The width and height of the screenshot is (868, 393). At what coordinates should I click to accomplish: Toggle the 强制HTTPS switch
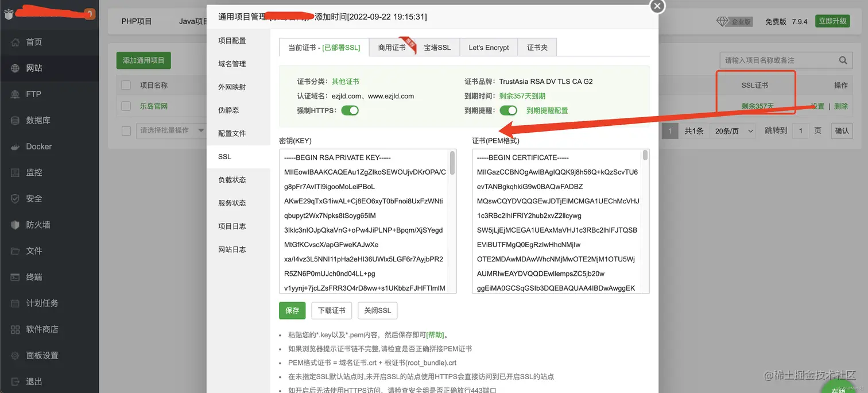pos(350,110)
